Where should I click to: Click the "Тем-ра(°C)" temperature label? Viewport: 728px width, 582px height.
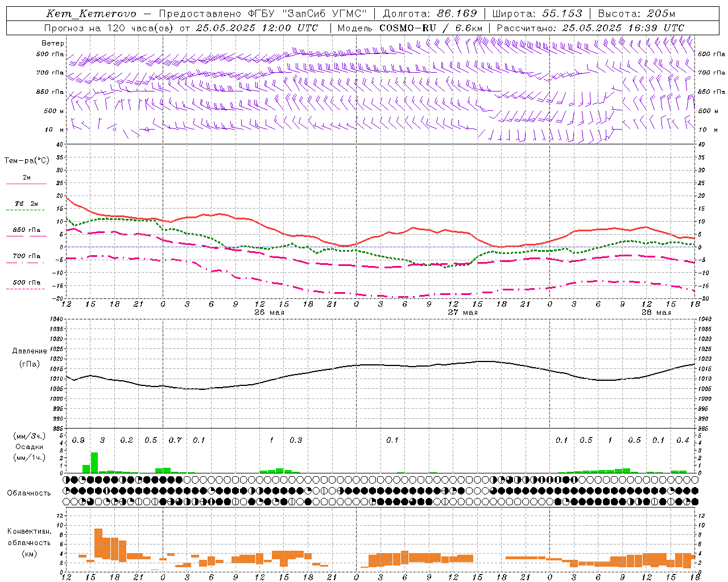[27, 161]
